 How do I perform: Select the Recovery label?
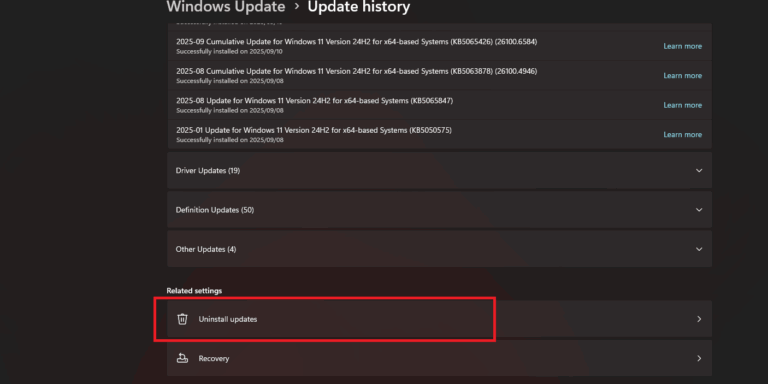click(214, 358)
